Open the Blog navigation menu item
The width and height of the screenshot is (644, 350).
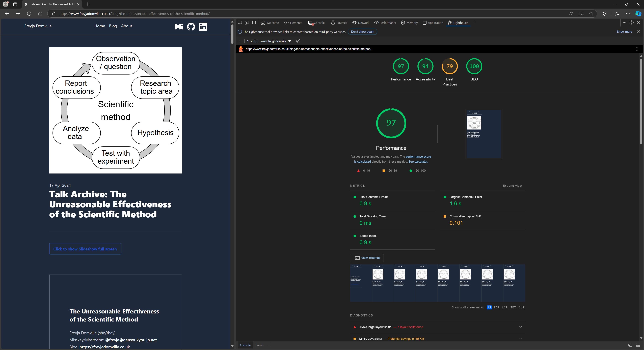point(113,26)
